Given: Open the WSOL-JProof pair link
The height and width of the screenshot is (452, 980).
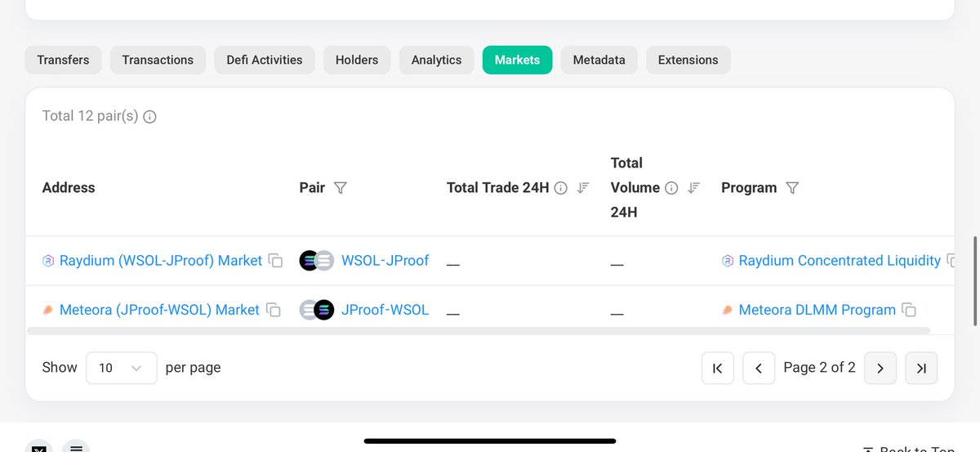Looking at the screenshot, I should click(385, 261).
